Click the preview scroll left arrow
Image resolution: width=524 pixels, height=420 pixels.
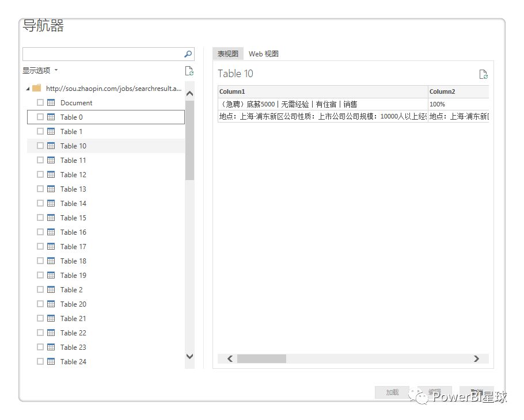[230, 358]
